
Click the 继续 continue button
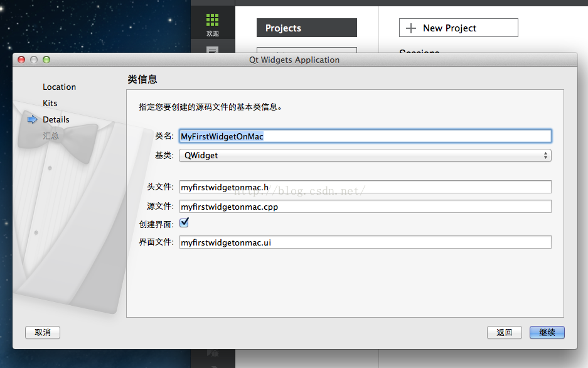(x=547, y=332)
